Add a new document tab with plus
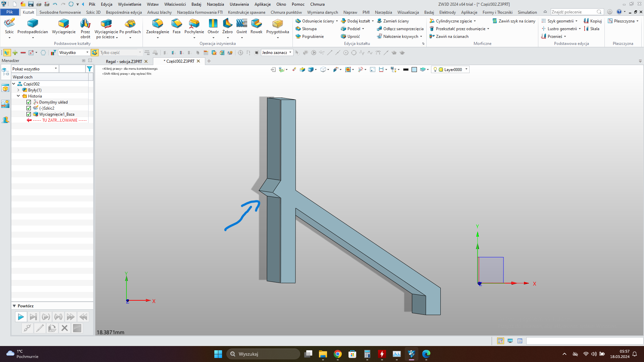This screenshot has width=644, height=362. [209, 61]
